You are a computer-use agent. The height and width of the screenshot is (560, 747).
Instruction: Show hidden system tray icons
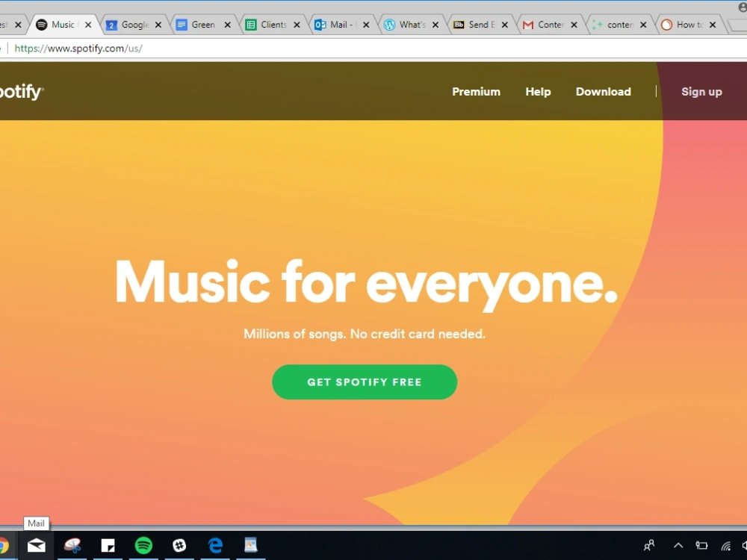click(678, 546)
